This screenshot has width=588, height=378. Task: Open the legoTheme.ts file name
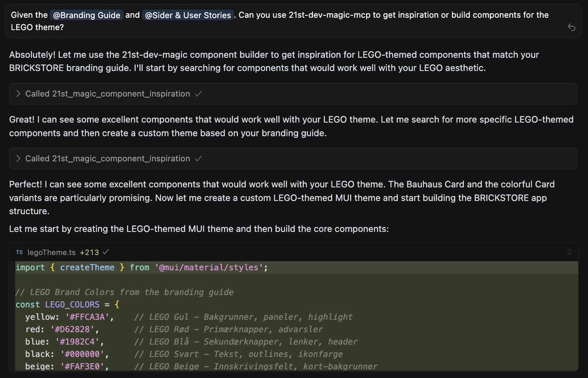coord(52,252)
